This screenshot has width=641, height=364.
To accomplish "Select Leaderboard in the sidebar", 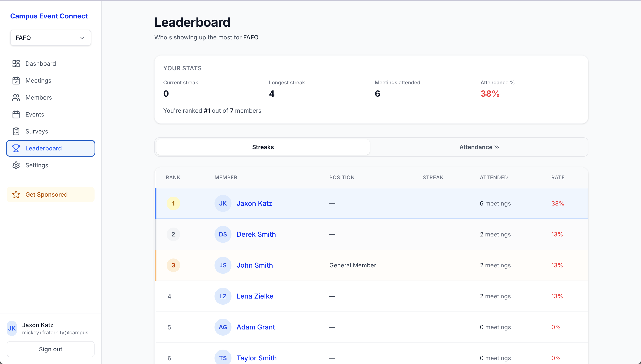I will [x=50, y=148].
